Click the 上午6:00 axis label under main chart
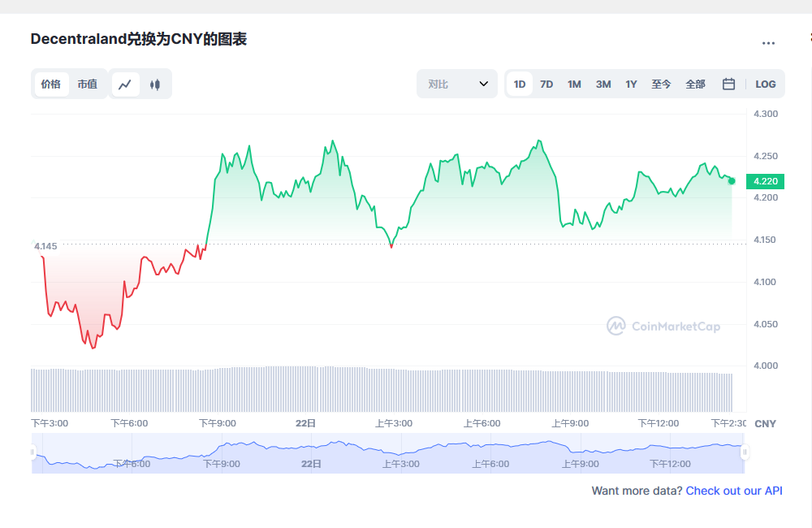The width and height of the screenshot is (812, 528). point(482,423)
